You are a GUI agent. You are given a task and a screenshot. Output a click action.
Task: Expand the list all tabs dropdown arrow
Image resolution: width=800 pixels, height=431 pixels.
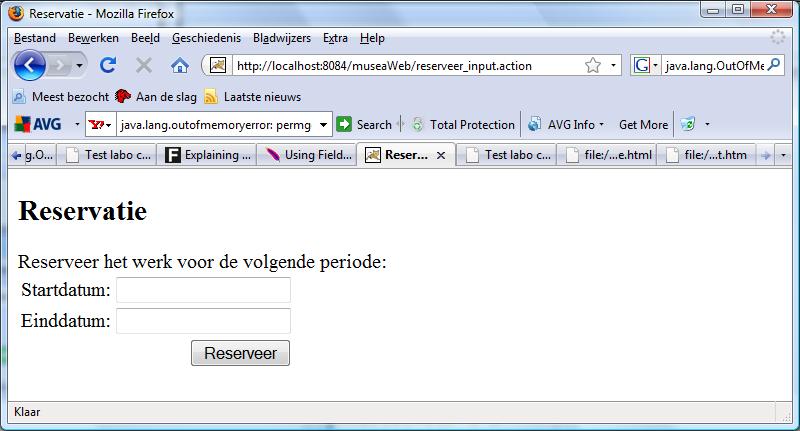(x=783, y=155)
